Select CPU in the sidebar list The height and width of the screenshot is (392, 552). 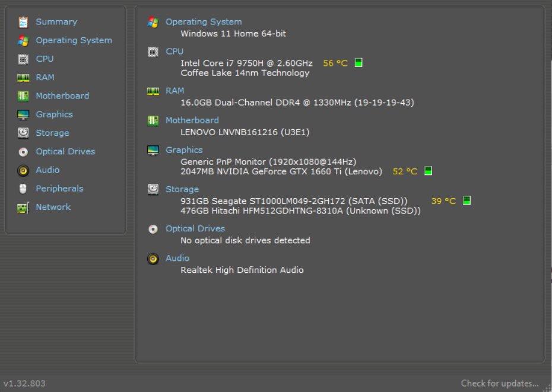click(45, 59)
